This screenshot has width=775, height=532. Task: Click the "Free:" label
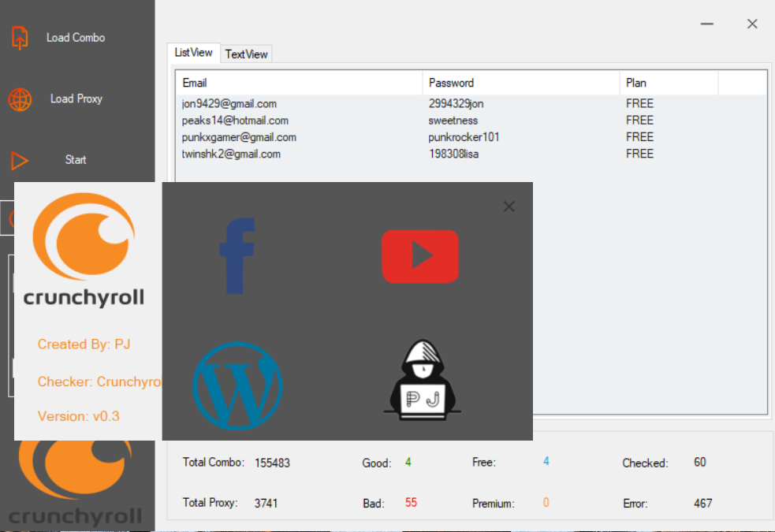pyautogui.click(x=484, y=463)
